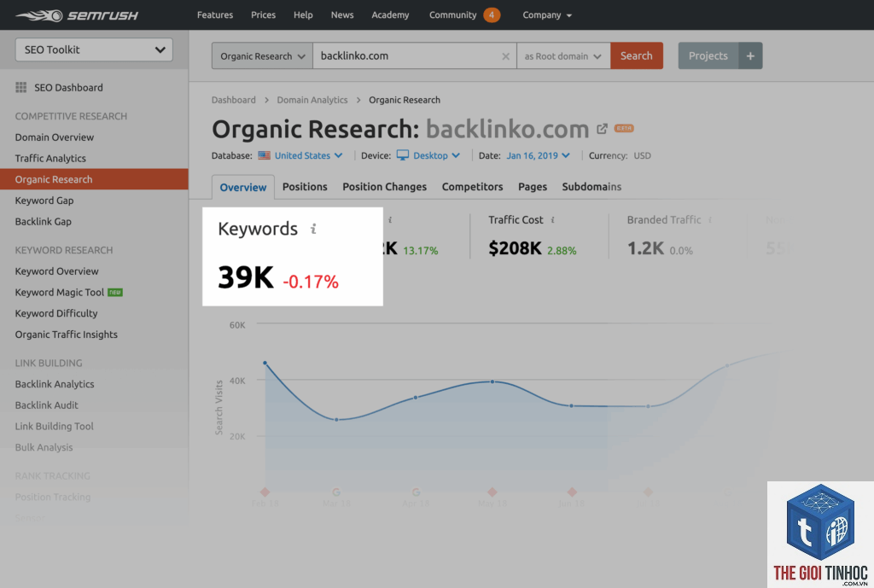
Task: Open Link Building Tool in the sidebar
Action: pyautogui.click(x=55, y=427)
